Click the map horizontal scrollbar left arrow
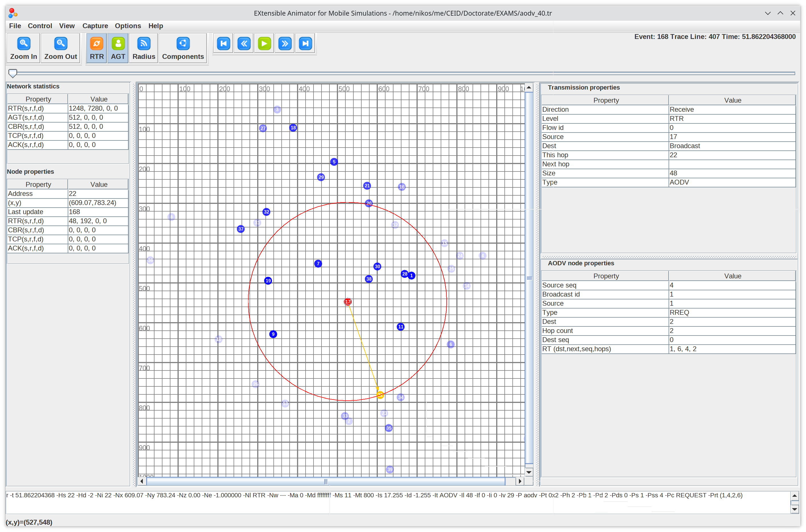The image size is (806, 532). [142, 481]
